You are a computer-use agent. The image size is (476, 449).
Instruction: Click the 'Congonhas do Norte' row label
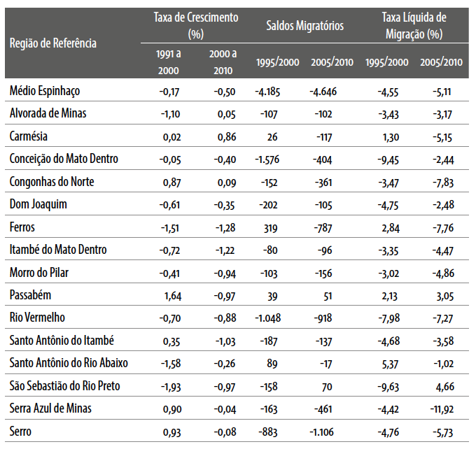click(x=52, y=182)
